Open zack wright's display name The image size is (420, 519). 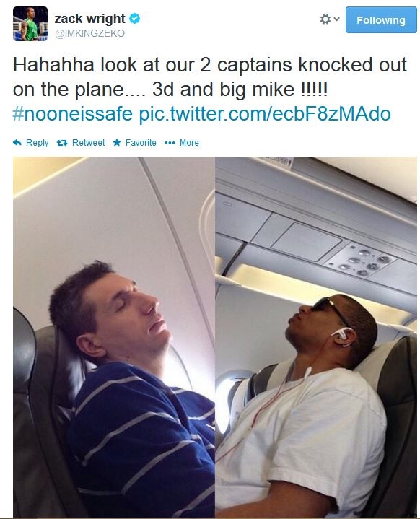tap(89, 19)
